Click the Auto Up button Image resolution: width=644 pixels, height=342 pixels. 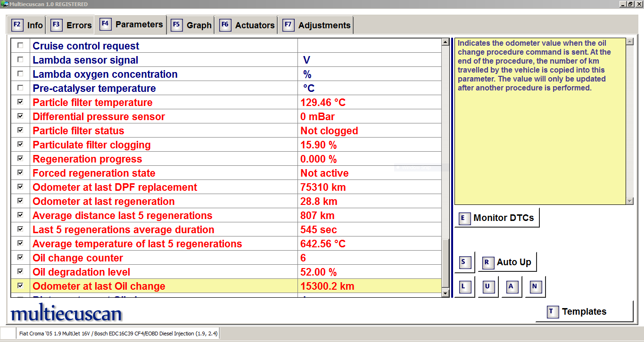507,262
